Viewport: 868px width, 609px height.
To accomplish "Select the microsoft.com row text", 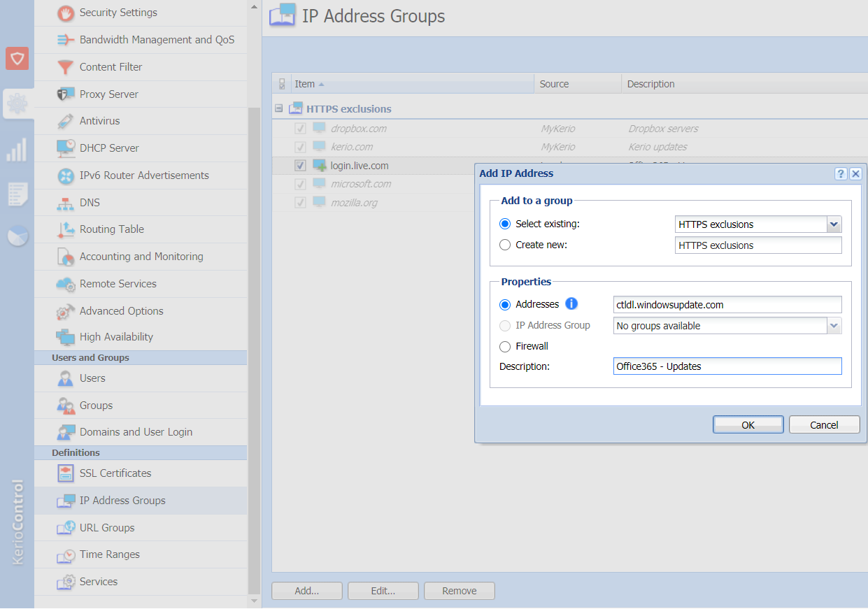I will pyautogui.click(x=361, y=184).
